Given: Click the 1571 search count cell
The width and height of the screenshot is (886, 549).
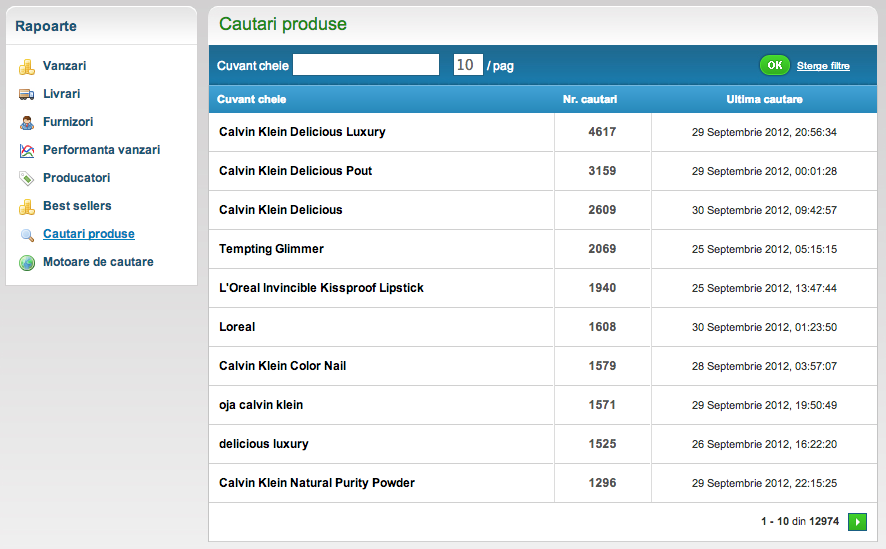Looking at the screenshot, I should pos(602,405).
